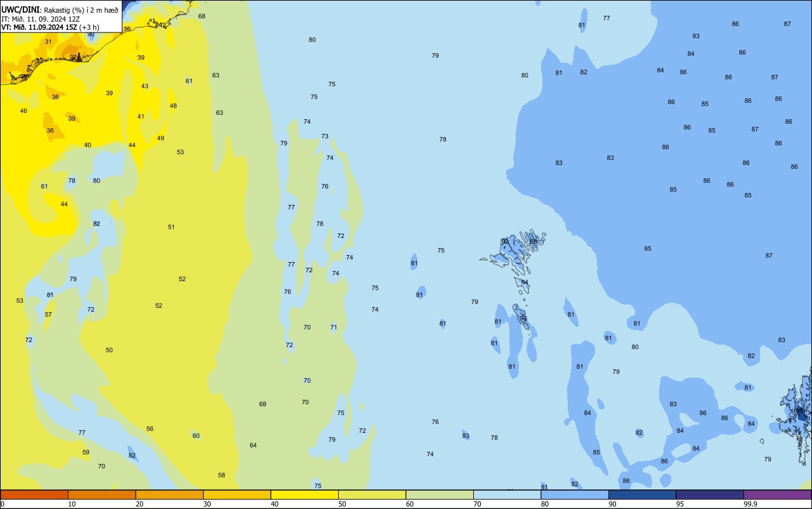
Task: Click the humidity value '46' on the map
Action: tap(23, 111)
